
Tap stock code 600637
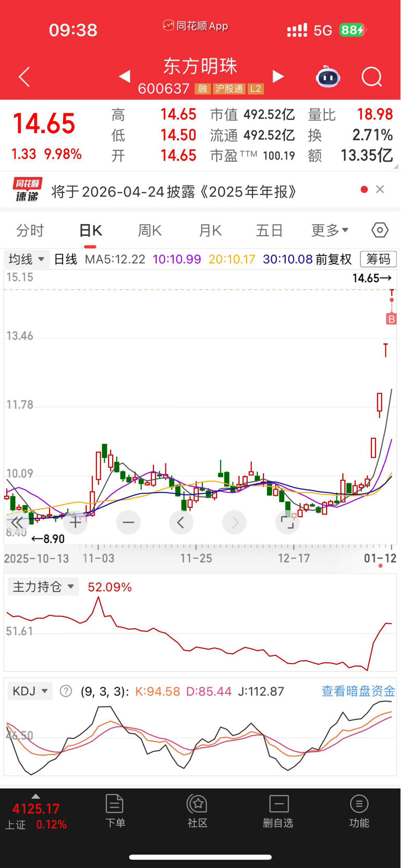(x=164, y=89)
